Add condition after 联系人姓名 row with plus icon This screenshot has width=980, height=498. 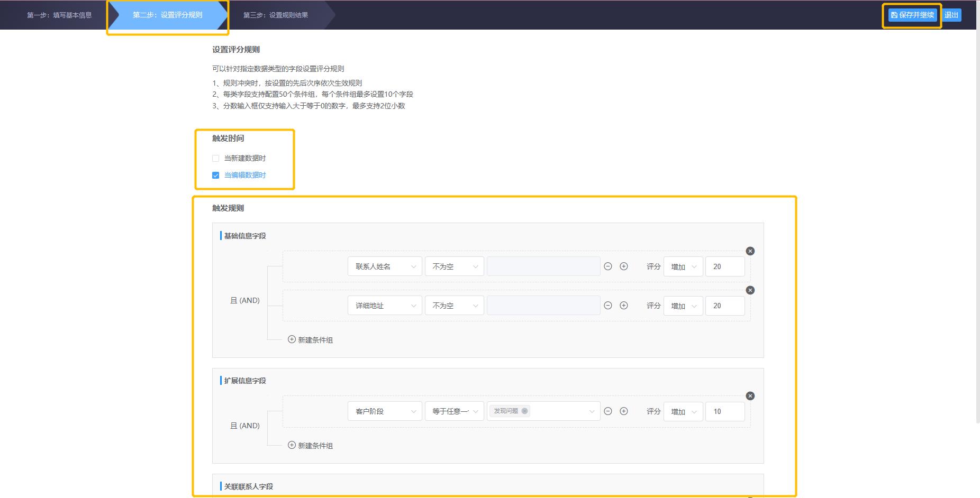(x=624, y=266)
